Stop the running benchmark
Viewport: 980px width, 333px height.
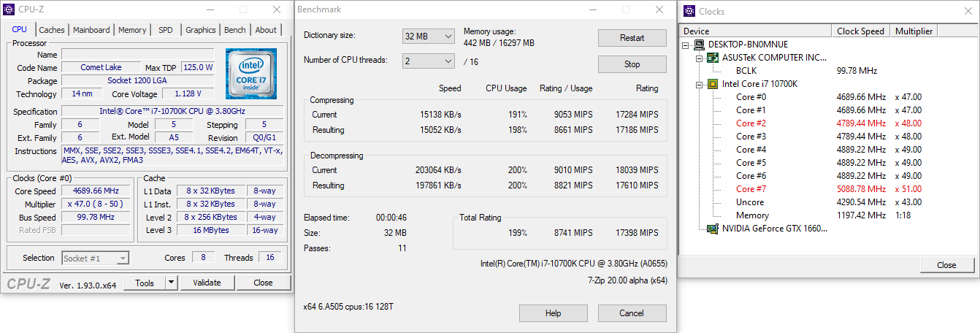(632, 64)
